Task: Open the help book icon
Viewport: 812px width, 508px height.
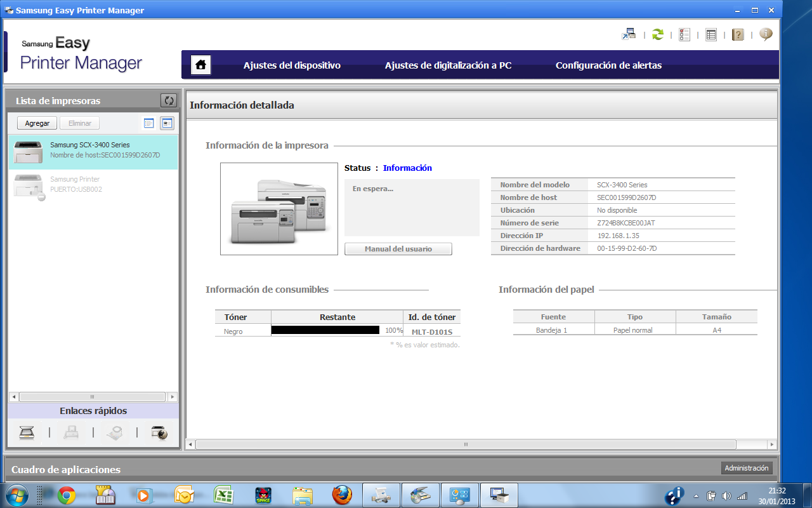Action: (x=738, y=34)
